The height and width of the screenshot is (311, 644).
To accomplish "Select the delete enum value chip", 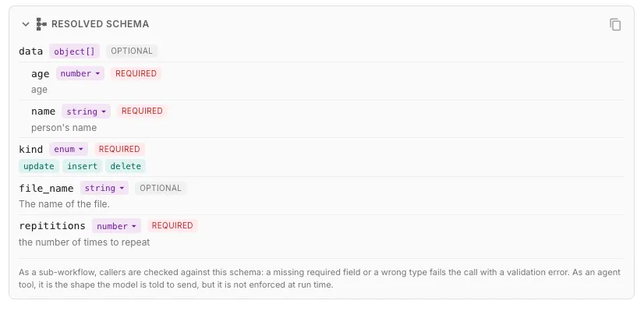I will click(x=126, y=166).
